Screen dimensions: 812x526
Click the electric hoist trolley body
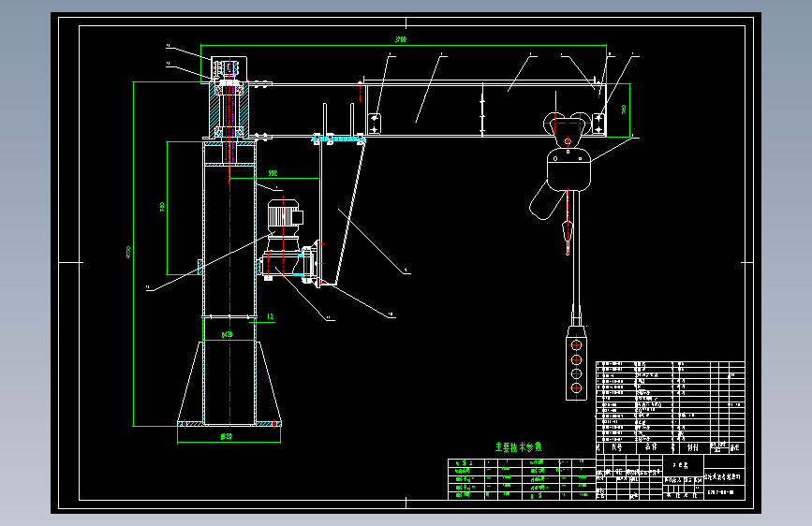pyautogui.click(x=568, y=169)
